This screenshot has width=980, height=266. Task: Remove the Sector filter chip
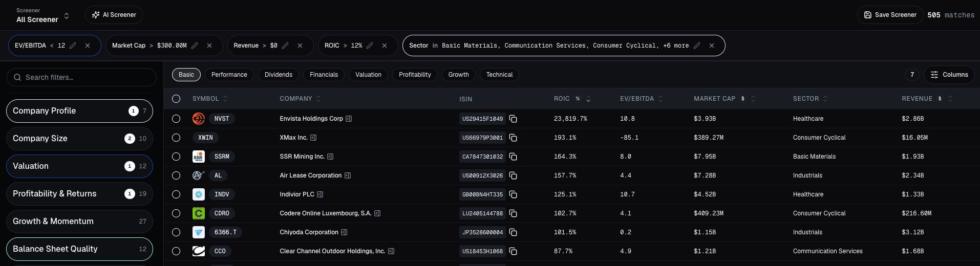coord(712,46)
